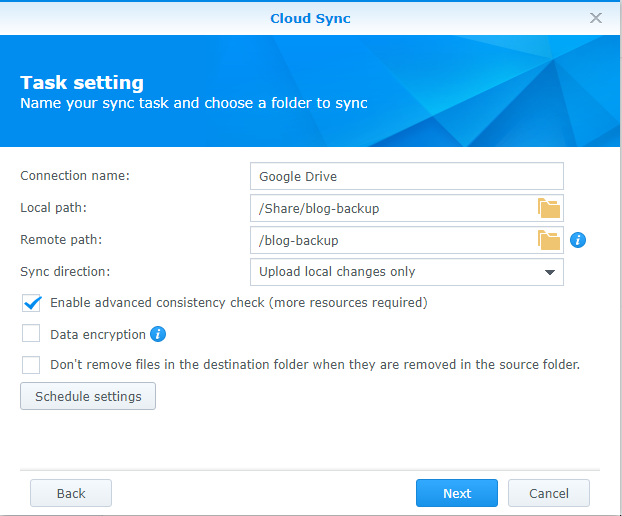This screenshot has width=622, height=516.
Task: Proceed with the Next button
Action: pos(457,493)
